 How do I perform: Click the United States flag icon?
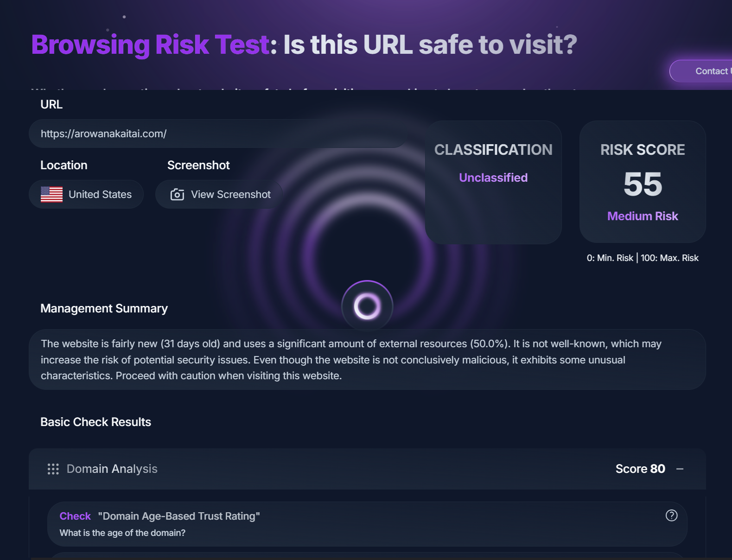point(51,195)
